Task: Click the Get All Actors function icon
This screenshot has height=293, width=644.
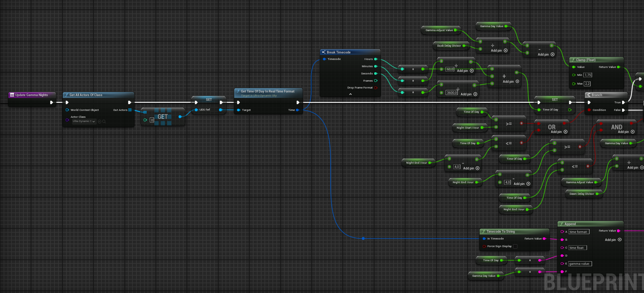Action: (x=67, y=95)
